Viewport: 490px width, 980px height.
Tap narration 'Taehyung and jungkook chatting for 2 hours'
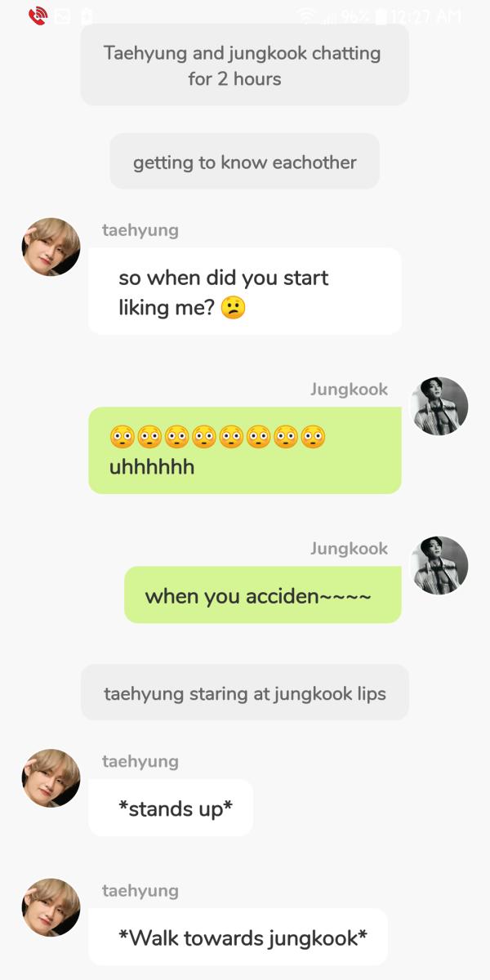pyautogui.click(x=244, y=65)
